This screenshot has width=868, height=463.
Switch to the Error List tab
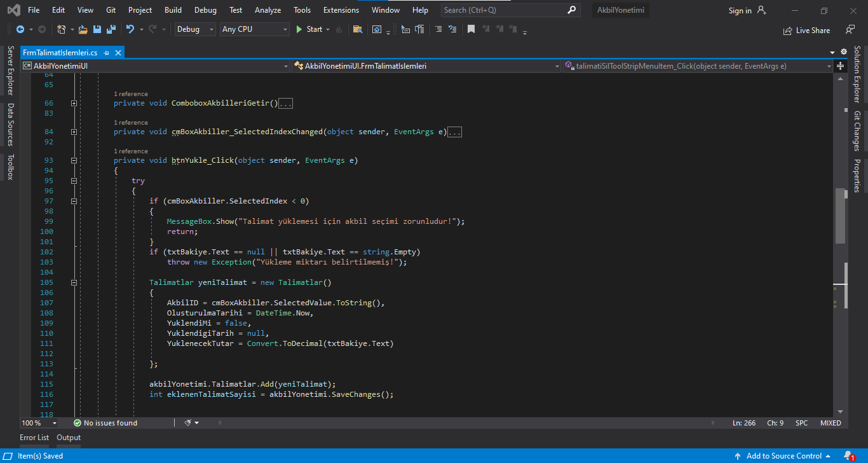click(34, 438)
